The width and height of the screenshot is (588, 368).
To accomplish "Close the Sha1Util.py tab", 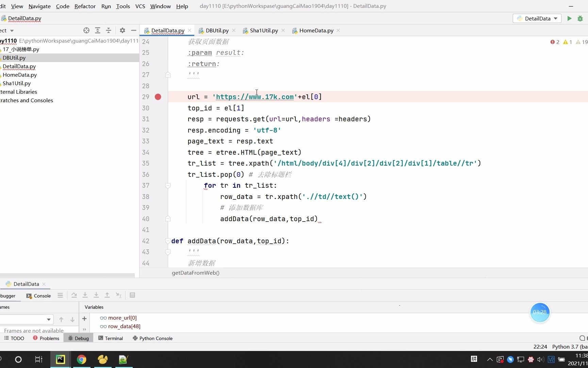I will pos(283,30).
